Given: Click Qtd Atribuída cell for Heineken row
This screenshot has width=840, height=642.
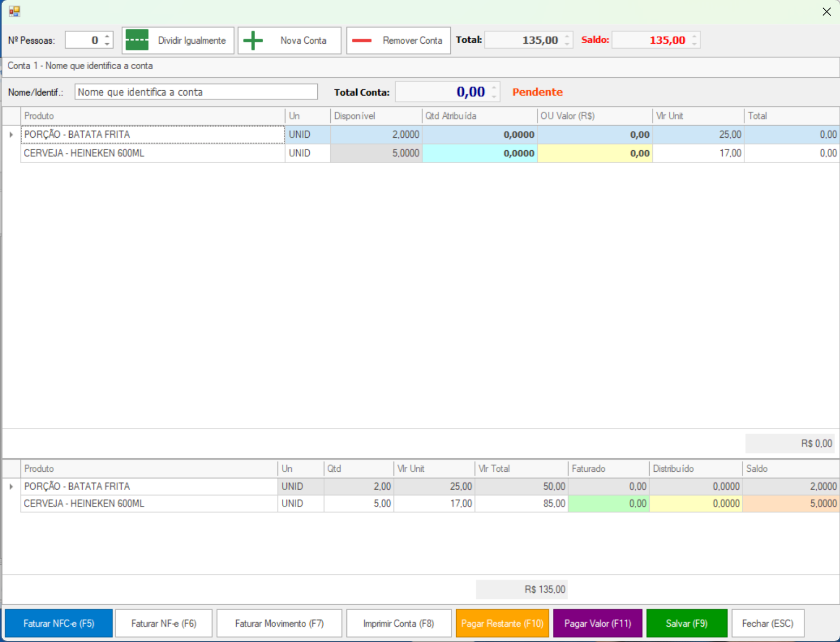Looking at the screenshot, I should pyautogui.click(x=479, y=153).
